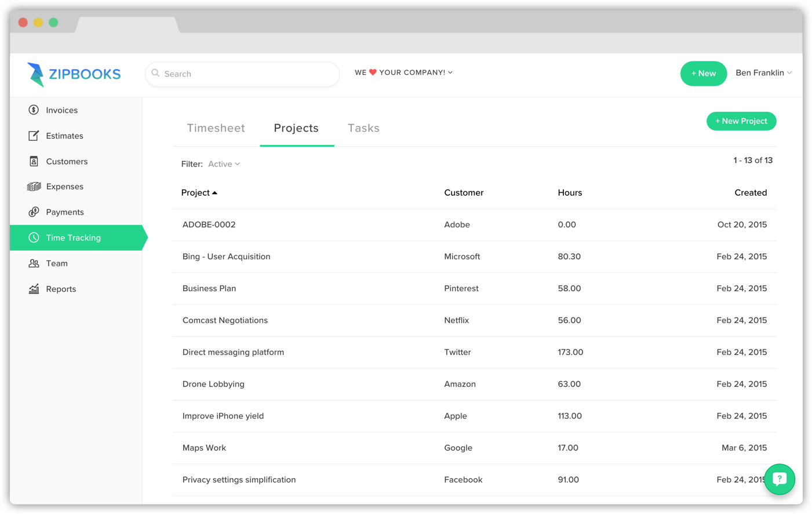Click the ZipBooks logo
This screenshot has height=514, width=812.
pos(74,74)
